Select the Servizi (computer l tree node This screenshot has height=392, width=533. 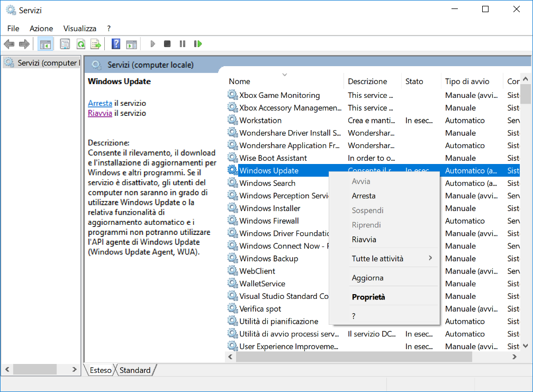pyautogui.click(x=41, y=63)
